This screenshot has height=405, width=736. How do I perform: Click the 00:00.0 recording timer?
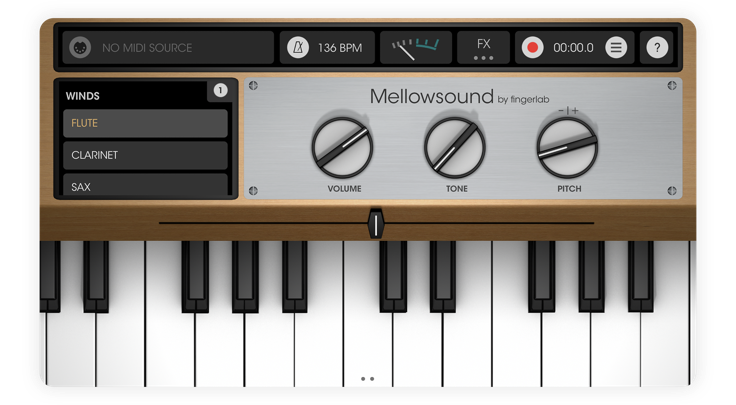573,48
